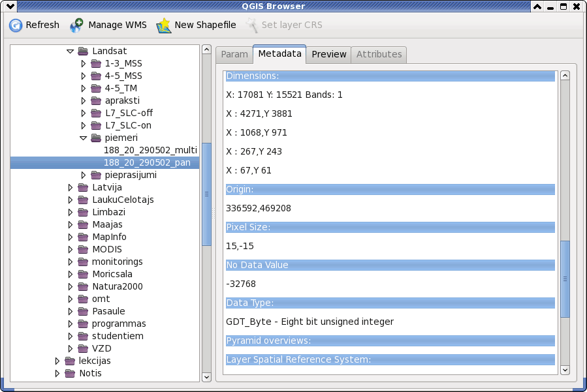Open the Attributes tab

click(379, 55)
